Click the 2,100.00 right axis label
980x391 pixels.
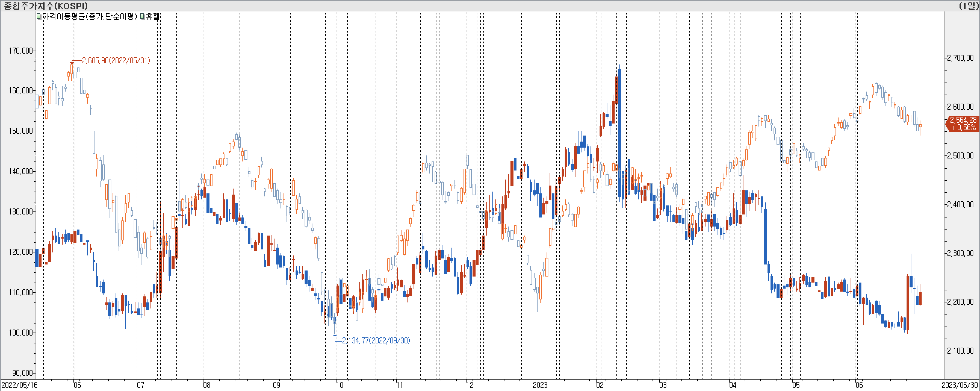pyautogui.click(x=960, y=351)
